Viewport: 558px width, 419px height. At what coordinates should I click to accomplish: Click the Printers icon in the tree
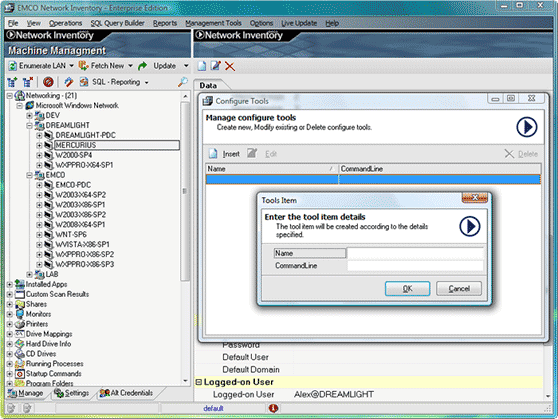[x=20, y=324]
